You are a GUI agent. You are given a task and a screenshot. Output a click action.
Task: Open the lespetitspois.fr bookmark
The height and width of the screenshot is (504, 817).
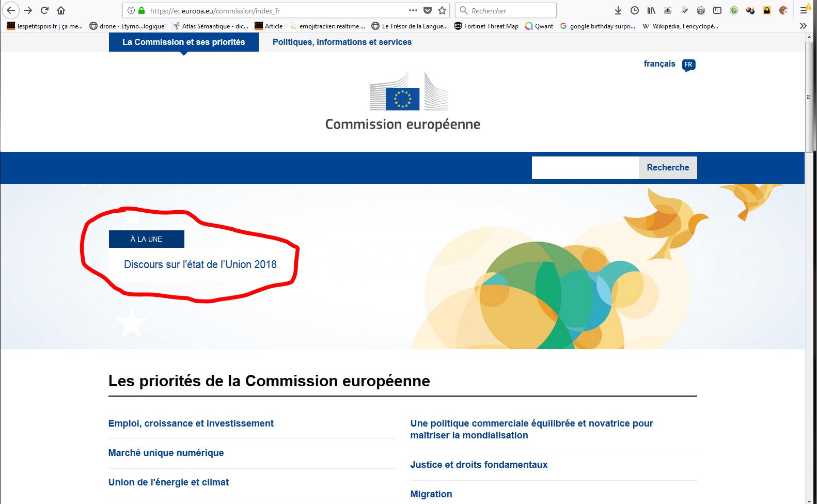click(45, 26)
